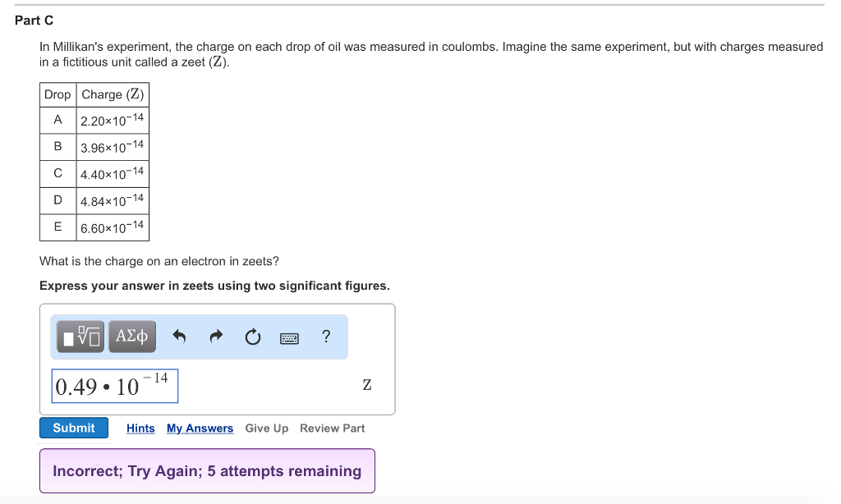This screenshot has width=841, height=504.
Task: Redo the equation edit
Action: 215,336
